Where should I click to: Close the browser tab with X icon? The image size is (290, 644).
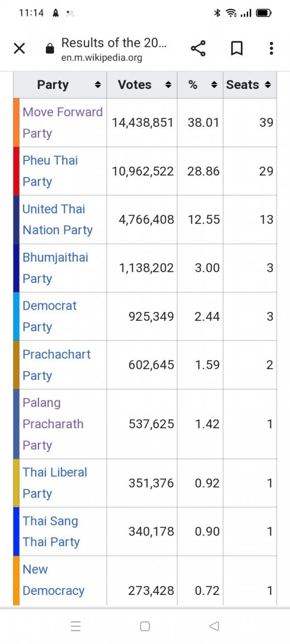pyautogui.click(x=20, y=49)
